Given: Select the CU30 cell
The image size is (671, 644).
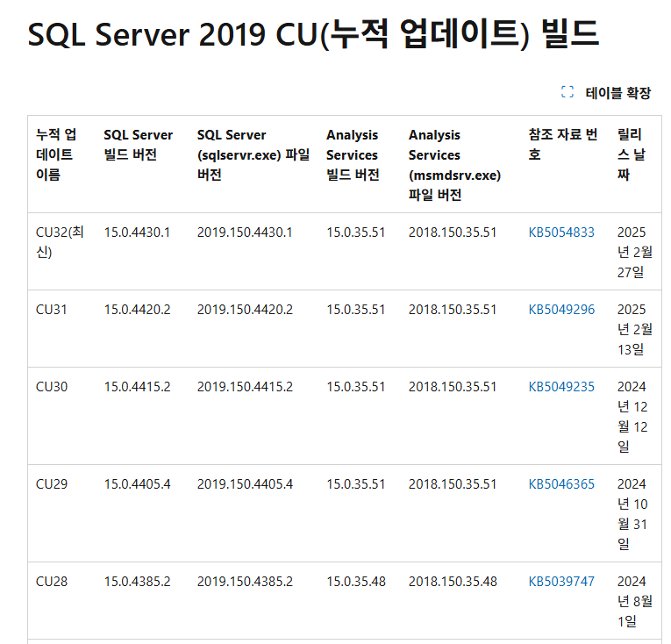Looking at the screenshot, I should (x=52, y=387).
